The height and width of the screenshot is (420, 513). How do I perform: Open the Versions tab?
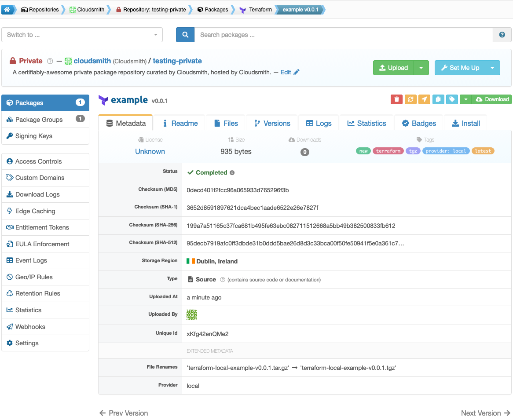point(272,123)
